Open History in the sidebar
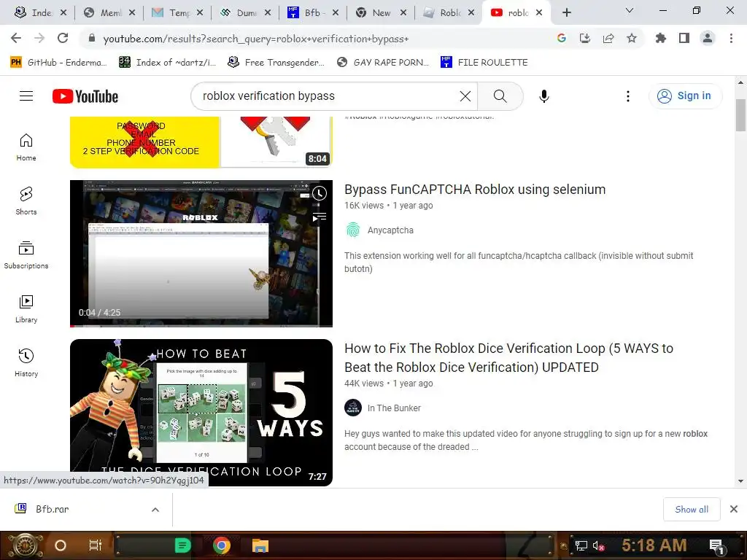This screenshot has width=747, height=560. (26, 363)
